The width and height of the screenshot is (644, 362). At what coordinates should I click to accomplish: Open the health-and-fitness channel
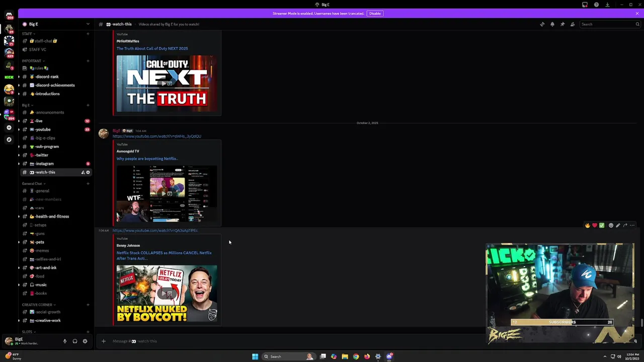(x=55, y=217)
